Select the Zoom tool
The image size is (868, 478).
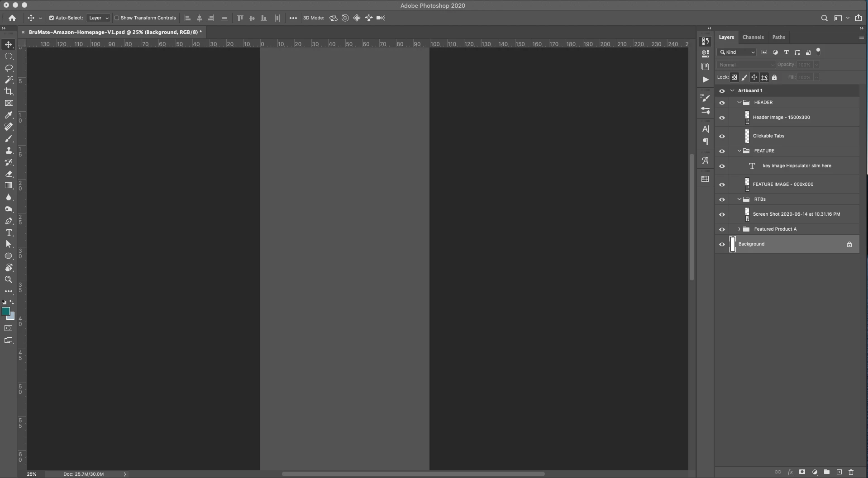point(9,279)
